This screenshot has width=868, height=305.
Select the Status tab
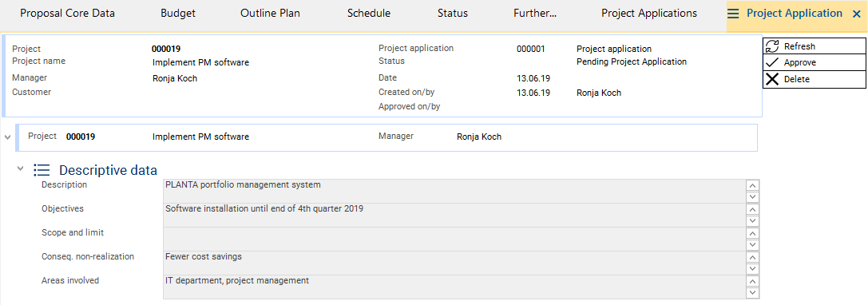point(452,14)
